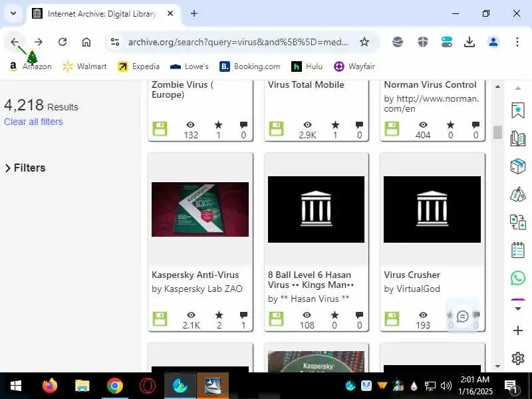This screenshot has width=532, height=399.
Task: Open sidebar checklist notepad icon
Action: [x=518, y=250]
